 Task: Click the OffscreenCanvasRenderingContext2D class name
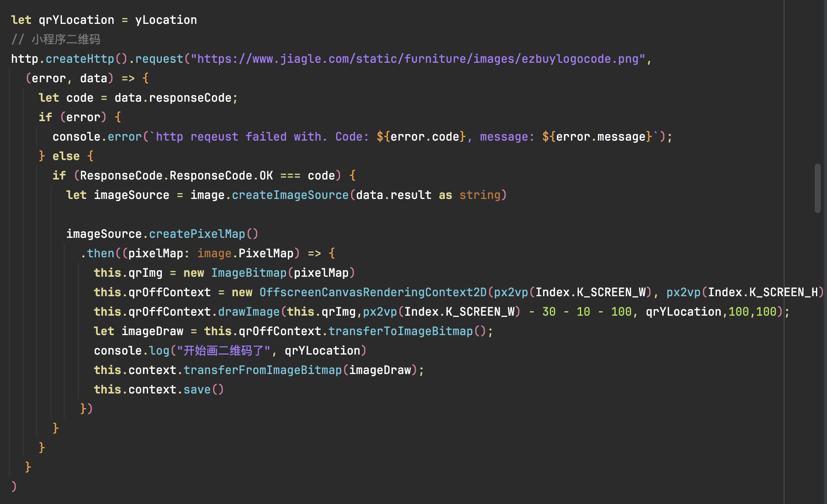372,292
